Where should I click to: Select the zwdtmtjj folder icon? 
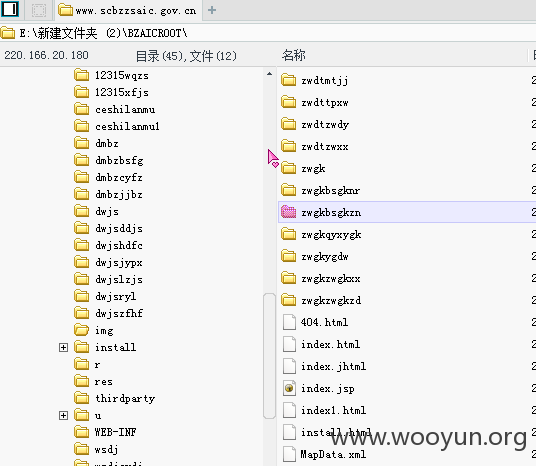click(x=289, y=80)
